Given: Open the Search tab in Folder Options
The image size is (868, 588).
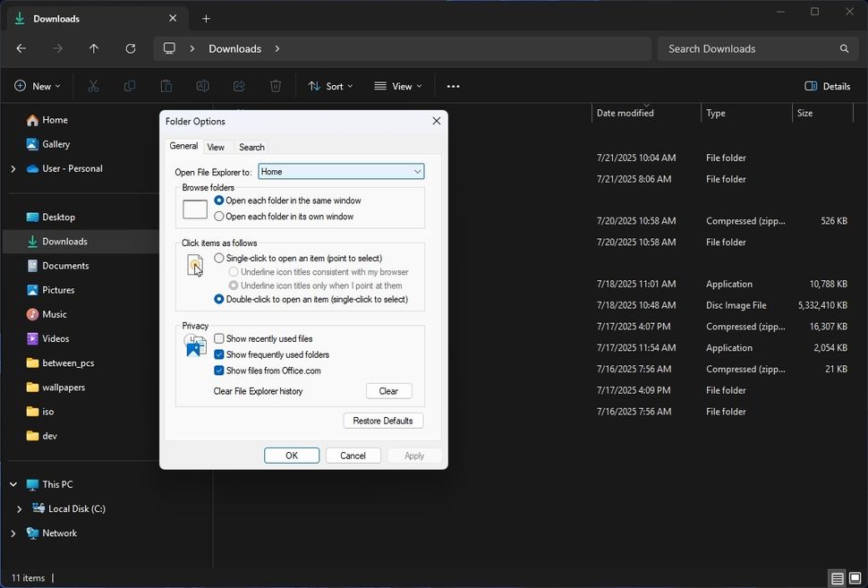Looking at the screenshot, I should pos(251,146).
